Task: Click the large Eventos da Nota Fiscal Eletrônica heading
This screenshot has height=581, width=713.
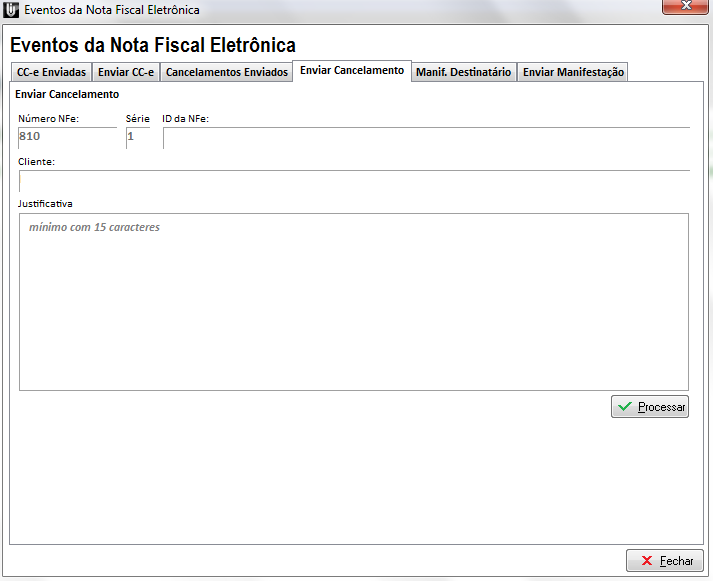Action: (x=153, y=45)
